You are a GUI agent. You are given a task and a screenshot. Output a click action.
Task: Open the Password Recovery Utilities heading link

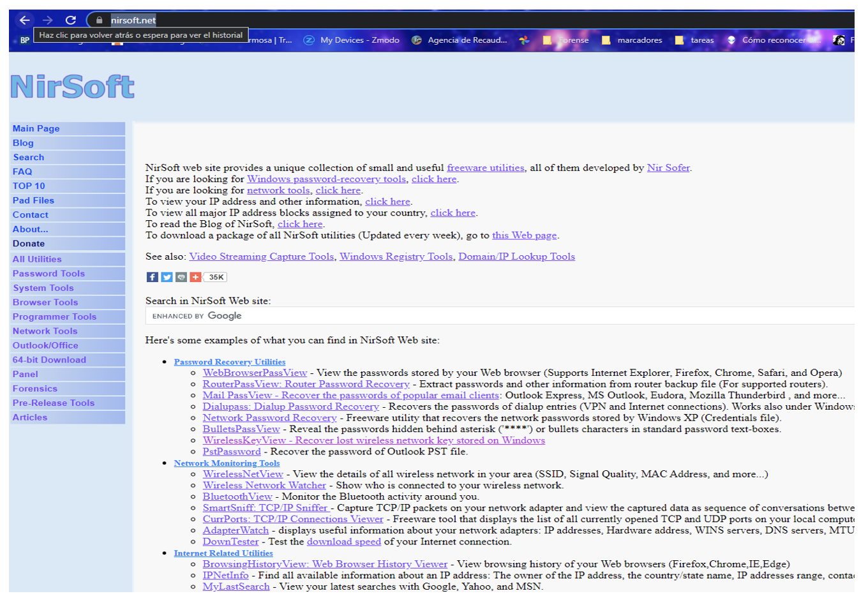point(230,362)
